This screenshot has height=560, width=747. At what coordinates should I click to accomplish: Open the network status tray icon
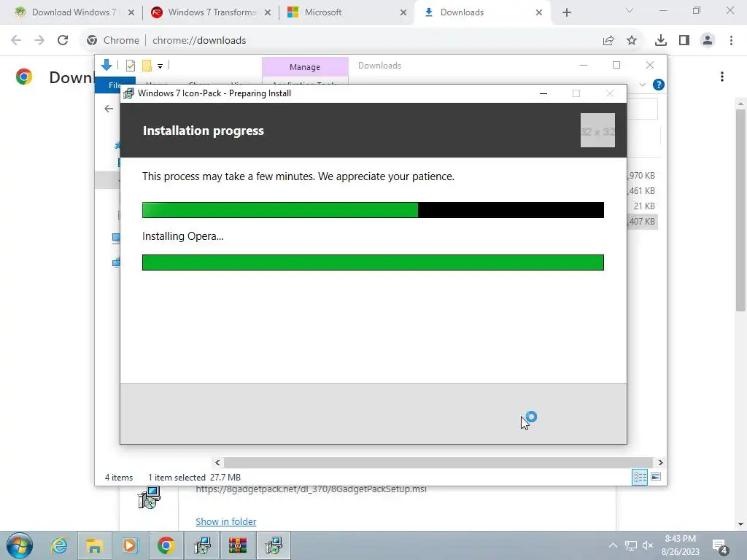[x=631, y=545]
